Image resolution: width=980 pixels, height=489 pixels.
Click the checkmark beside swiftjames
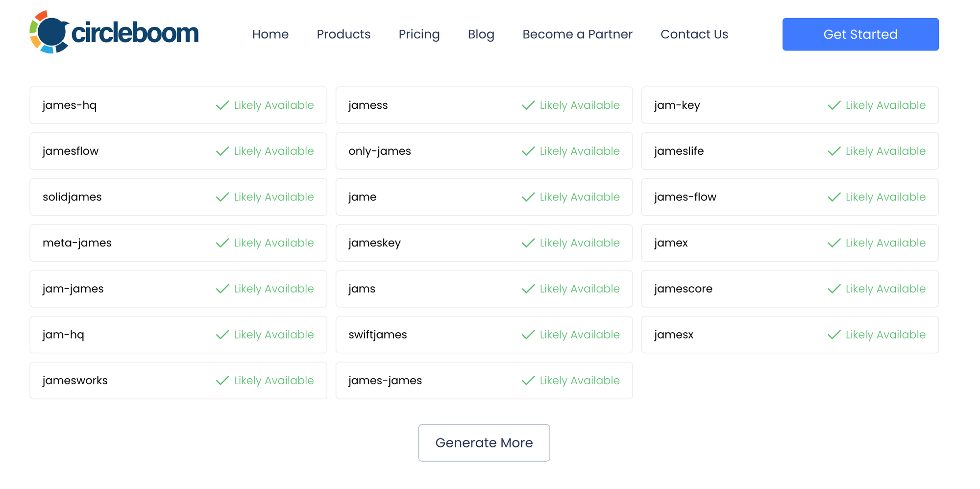[528, 334]
